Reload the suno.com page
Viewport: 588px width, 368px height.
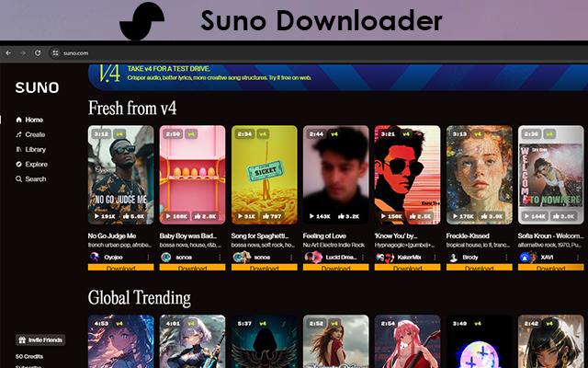click(x=38, y=53)
